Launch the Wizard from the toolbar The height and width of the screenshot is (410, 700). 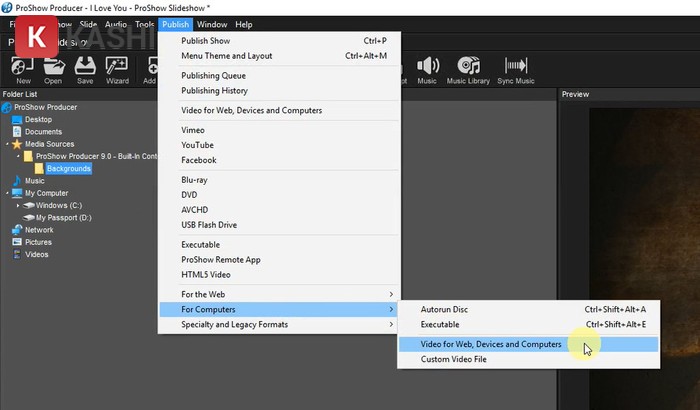coord(117,68)
